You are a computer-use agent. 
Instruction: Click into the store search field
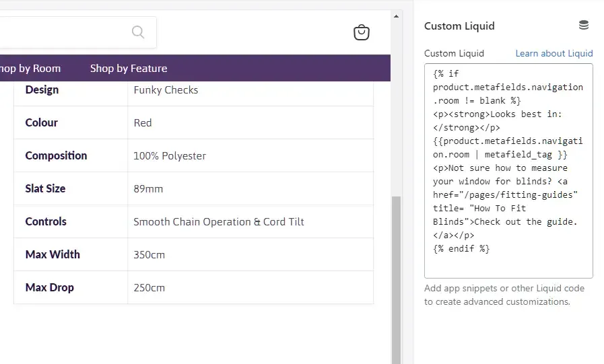(78, 32)
